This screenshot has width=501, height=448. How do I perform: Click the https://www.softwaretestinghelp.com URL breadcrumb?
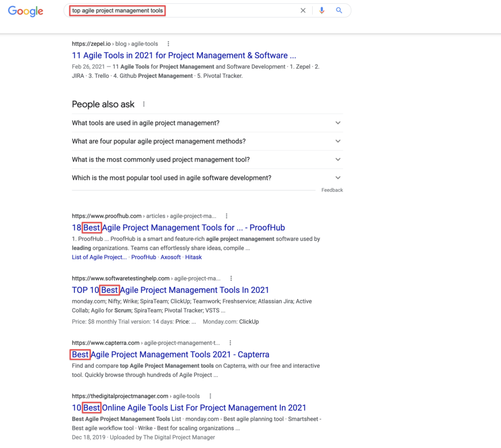[146, 279]
